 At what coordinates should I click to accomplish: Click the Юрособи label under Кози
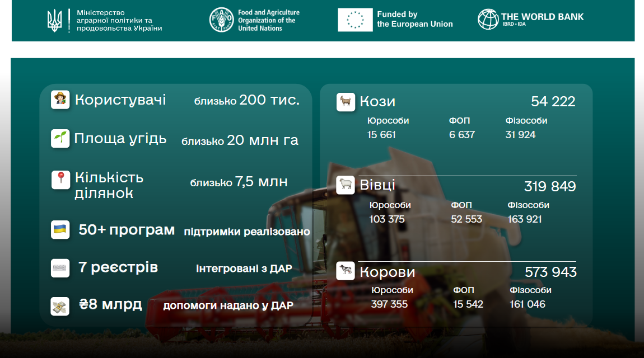[388, 121]
